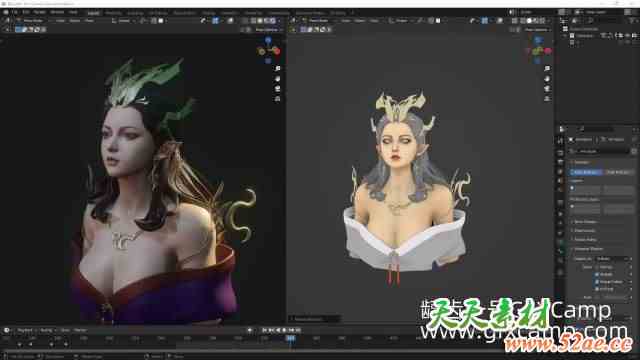Open the Render menu
This screenshot has height=360, width=640.
click(x=39, y=12)
